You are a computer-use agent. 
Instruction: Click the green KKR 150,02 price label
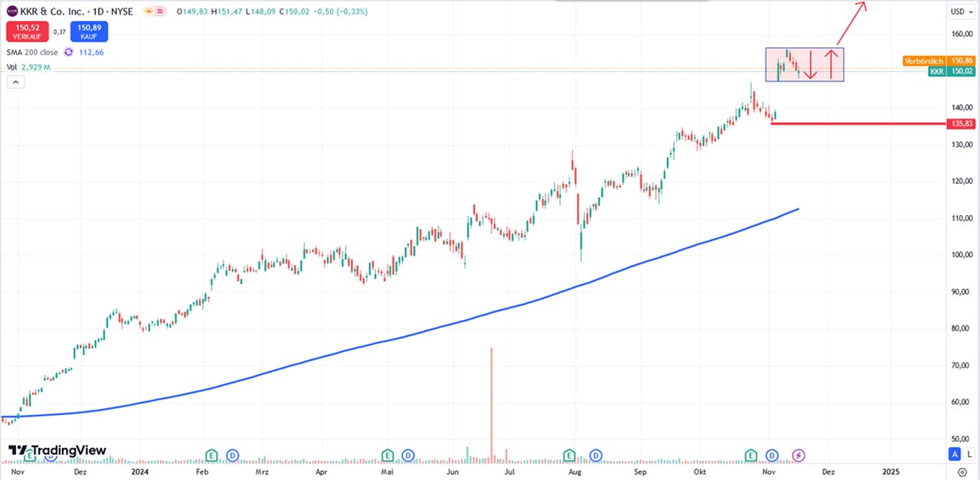point(950,71)
